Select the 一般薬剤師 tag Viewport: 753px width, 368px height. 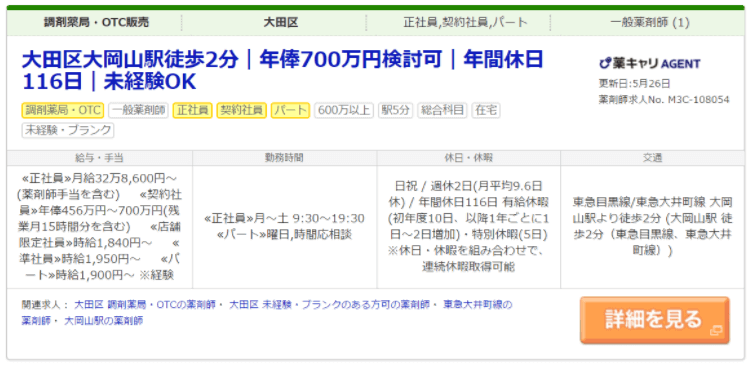click(x=138, y=110)
